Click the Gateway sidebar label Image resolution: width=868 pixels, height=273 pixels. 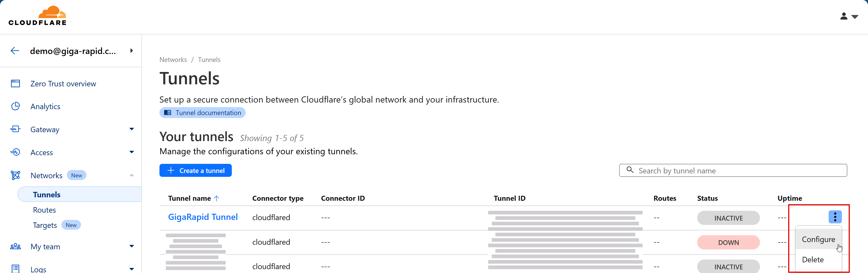tap(45, 130)
